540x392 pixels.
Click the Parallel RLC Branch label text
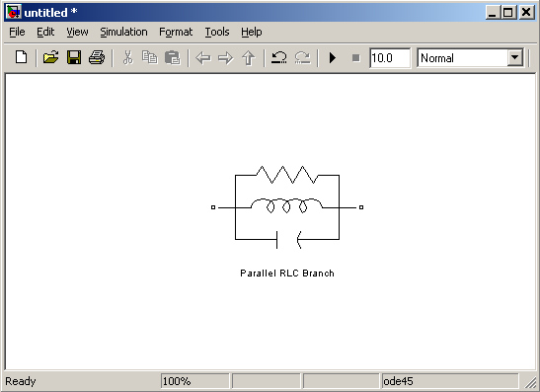pyautogui.click(x=287, y=274)
